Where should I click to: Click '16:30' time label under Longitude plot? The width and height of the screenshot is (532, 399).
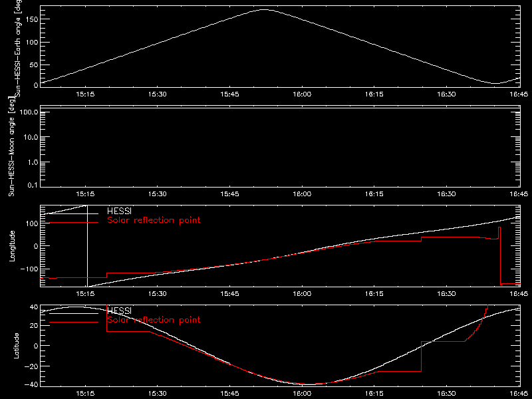click(x=446, y=294)
